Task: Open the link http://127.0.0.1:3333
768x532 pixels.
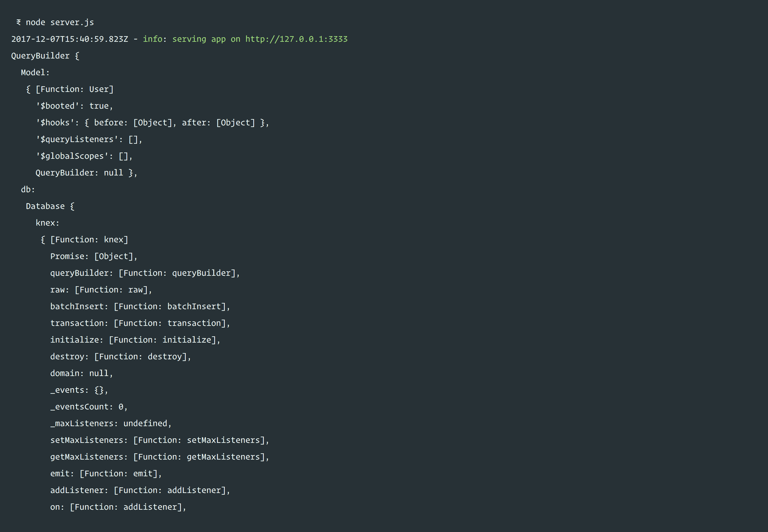Action: [x=296, y=39]
